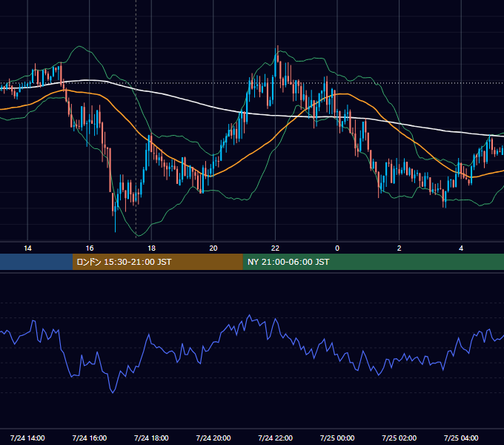This screenshot has height=445, width=504.
Task: Click the 7/24 18:00 date label
Action: pyautogui.click(x=151, y=438)
